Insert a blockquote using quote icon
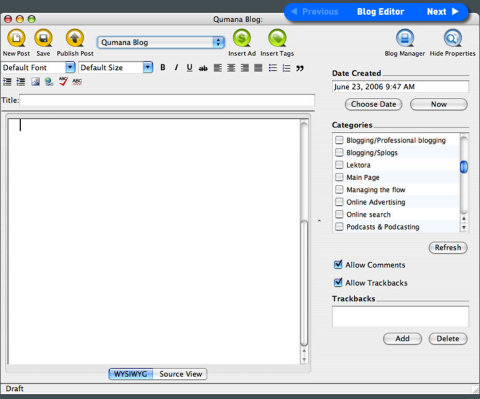Image resolution: width=480 pixels, height=399 pixels. [x=300, y=68]
